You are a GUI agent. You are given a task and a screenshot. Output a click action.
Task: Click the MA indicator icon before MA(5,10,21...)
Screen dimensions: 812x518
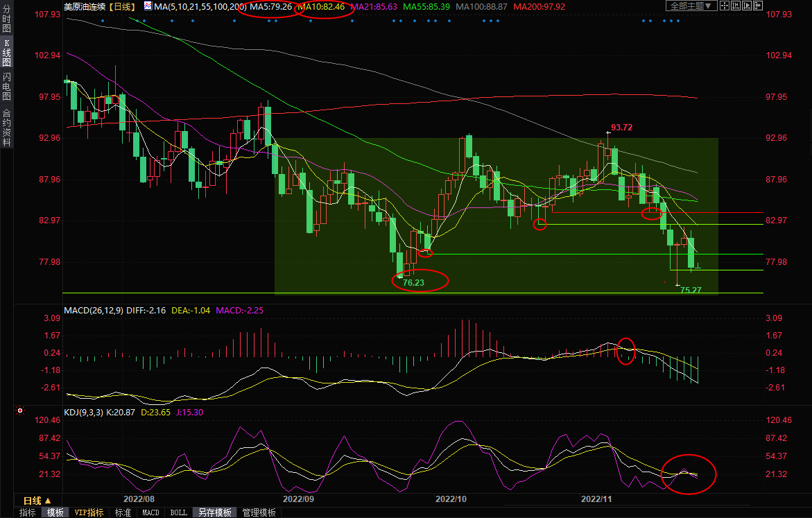148,6
